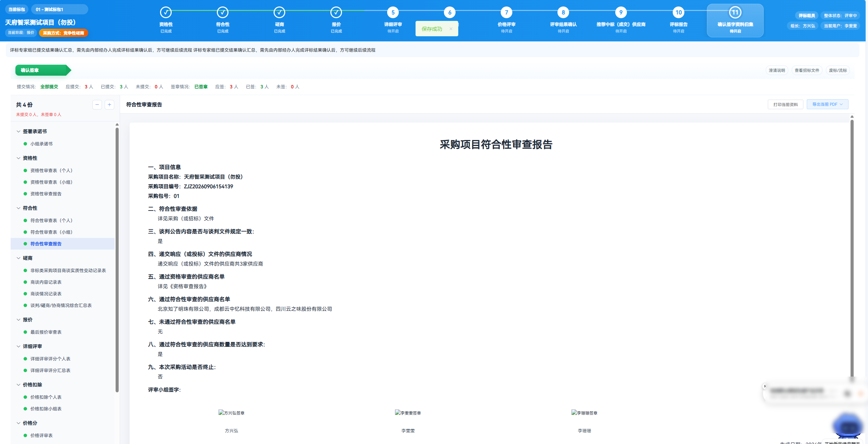Select step 8 评审结果确认 circle

coord(563,13)
